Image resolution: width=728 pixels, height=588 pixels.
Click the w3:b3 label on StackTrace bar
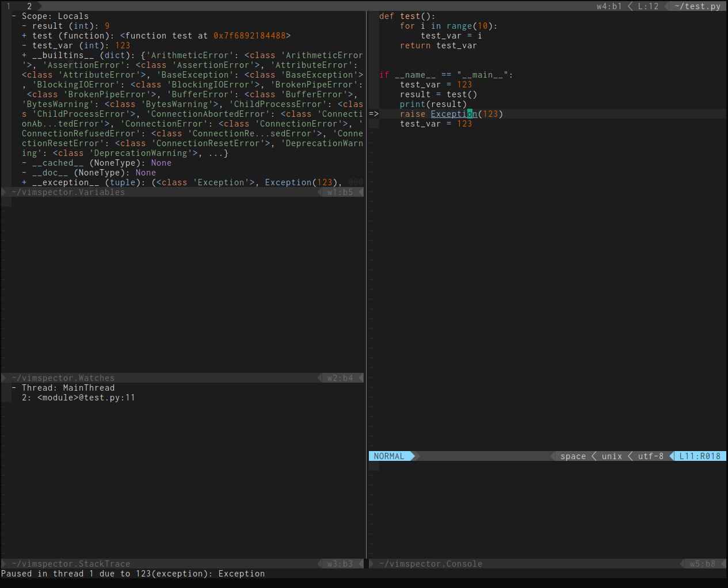click(x=341, y=563)
